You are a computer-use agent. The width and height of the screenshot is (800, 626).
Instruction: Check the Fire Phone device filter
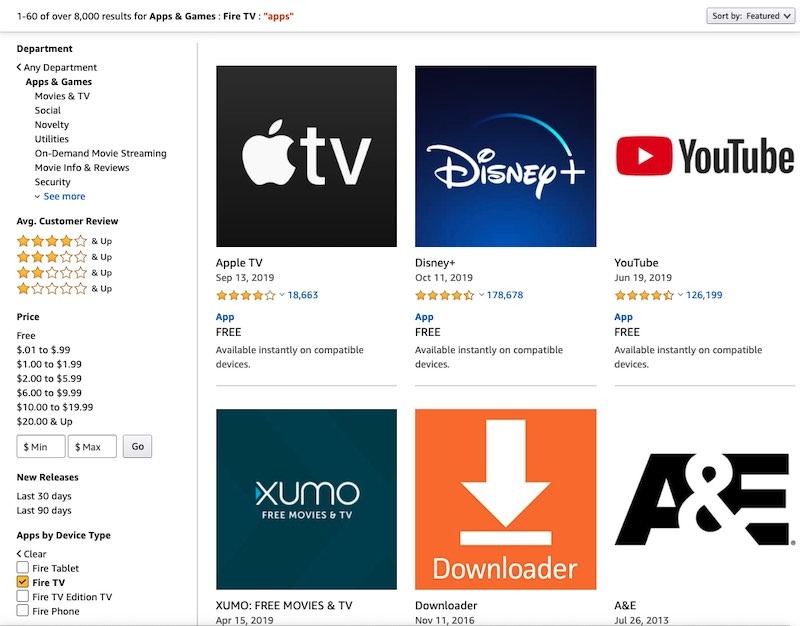[21, 610]
